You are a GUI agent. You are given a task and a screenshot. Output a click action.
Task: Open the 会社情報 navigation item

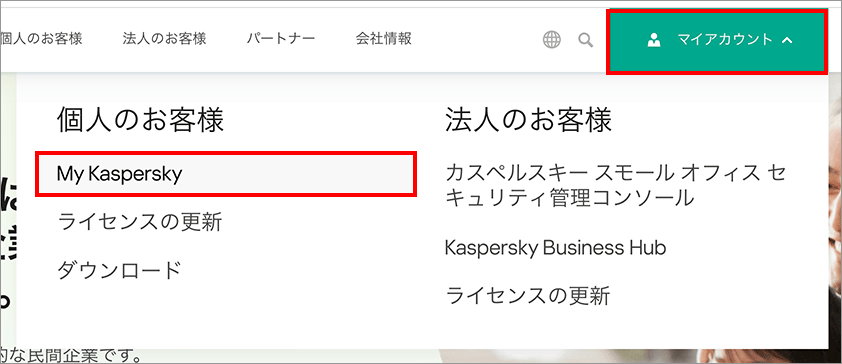tap(383, 39)
